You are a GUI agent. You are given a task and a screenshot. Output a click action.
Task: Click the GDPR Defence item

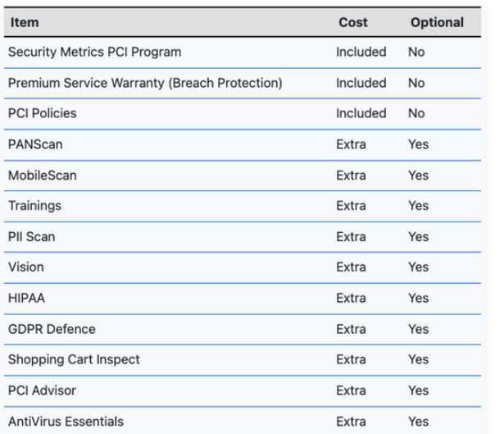click(52, 329)
